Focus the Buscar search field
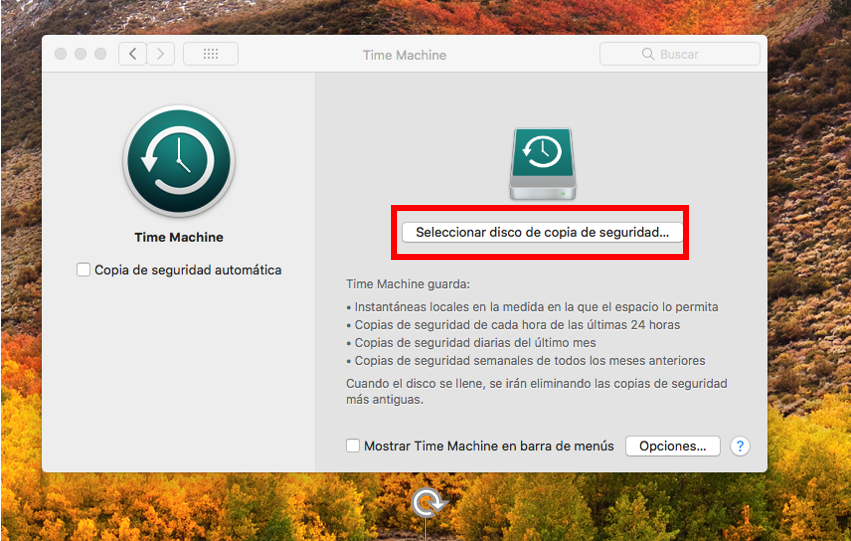The image size is (851, 541). (690, 55)
